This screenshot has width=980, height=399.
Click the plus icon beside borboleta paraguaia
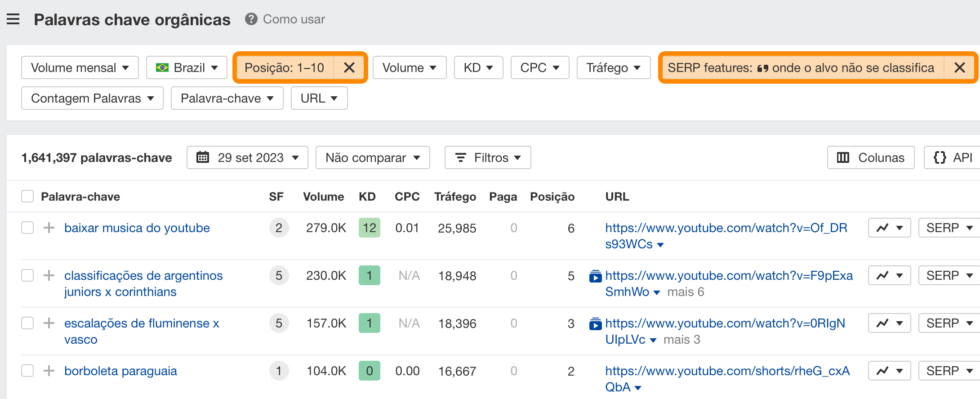pyautogui.click(x=49, y=371)
